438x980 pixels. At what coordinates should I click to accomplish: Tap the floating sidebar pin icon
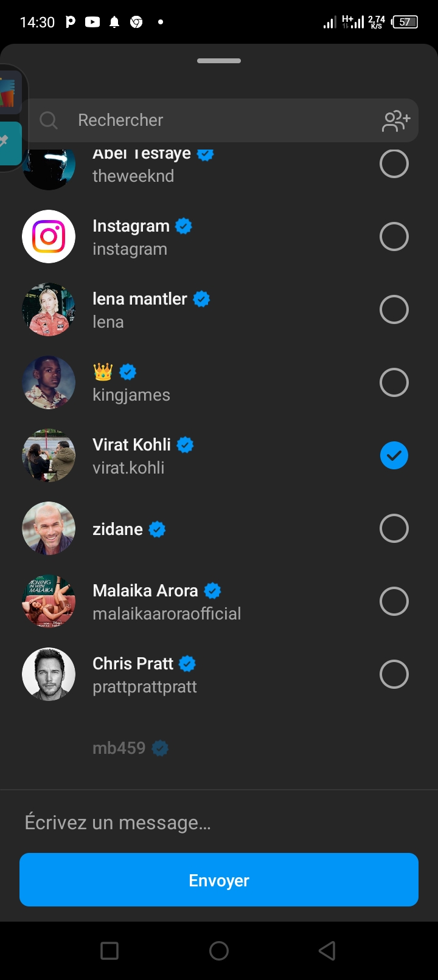[7, 142]
